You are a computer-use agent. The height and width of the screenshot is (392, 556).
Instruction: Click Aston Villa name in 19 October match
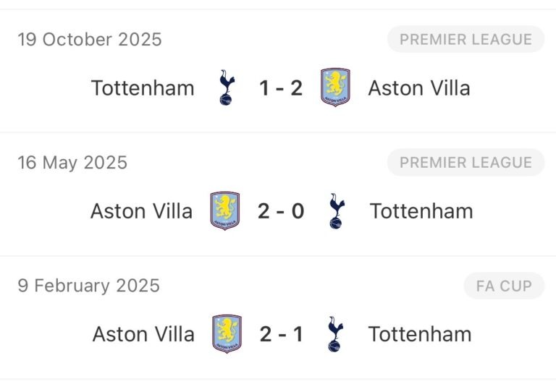point(419,88)
